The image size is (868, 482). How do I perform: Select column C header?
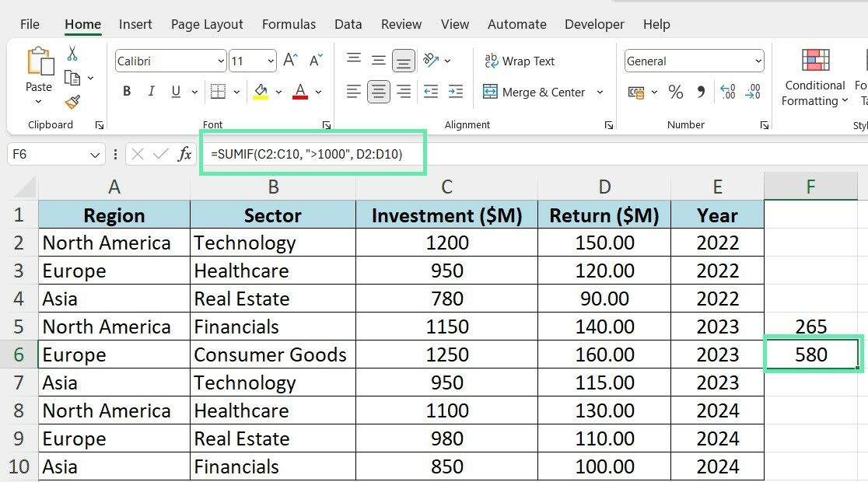[x=446, y=187]
